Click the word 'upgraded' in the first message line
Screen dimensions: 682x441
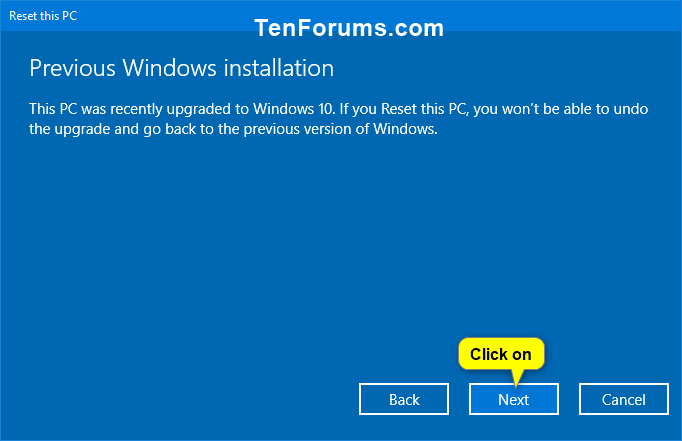tap(199, 110)
